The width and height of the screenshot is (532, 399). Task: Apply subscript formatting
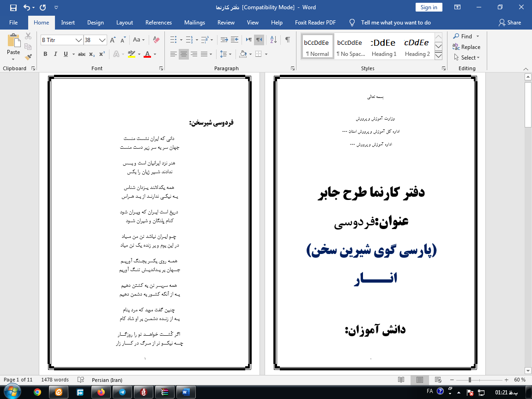tap(91, 54)
